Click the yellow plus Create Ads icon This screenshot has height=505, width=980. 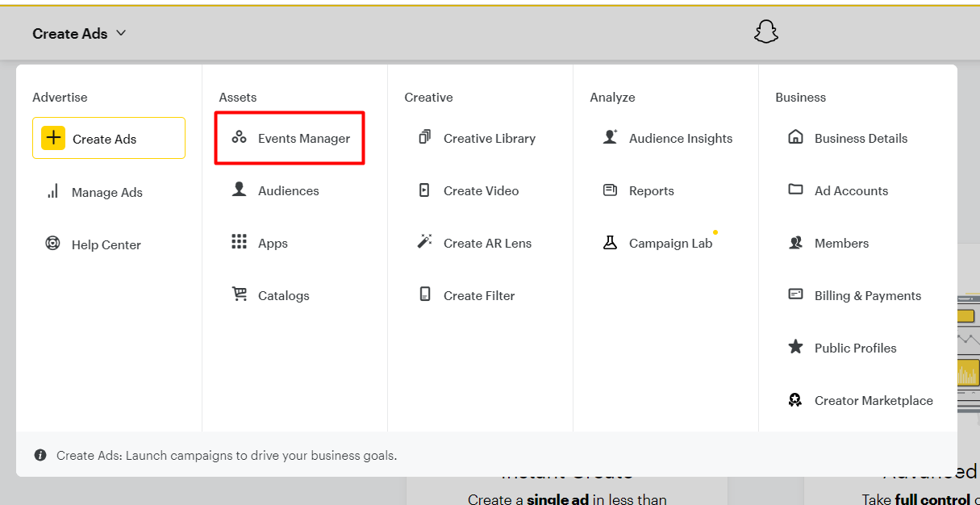pyautogui.click(x=53, y=138)
